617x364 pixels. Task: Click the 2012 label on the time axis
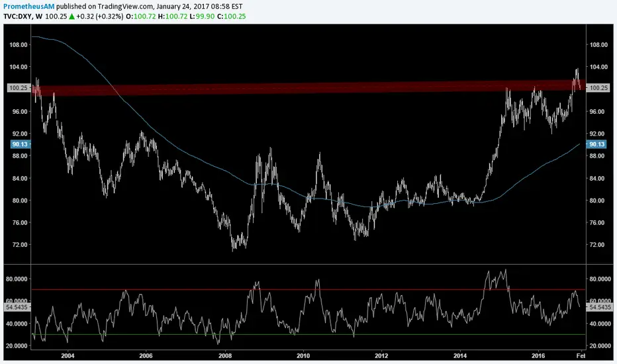coord(381,356)
